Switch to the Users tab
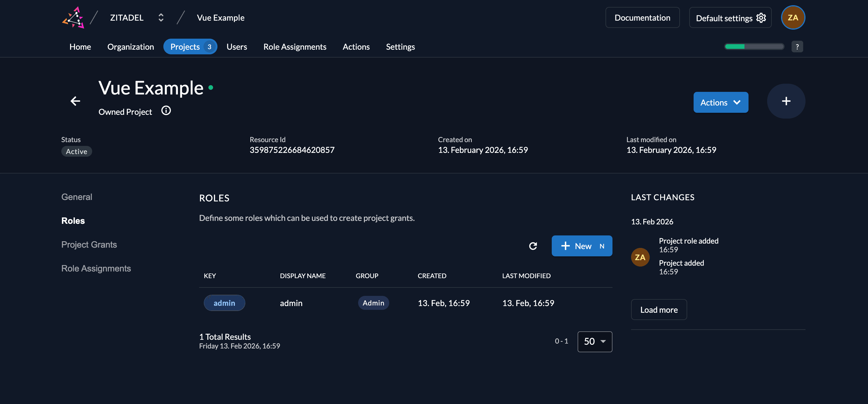 [237, 47]
